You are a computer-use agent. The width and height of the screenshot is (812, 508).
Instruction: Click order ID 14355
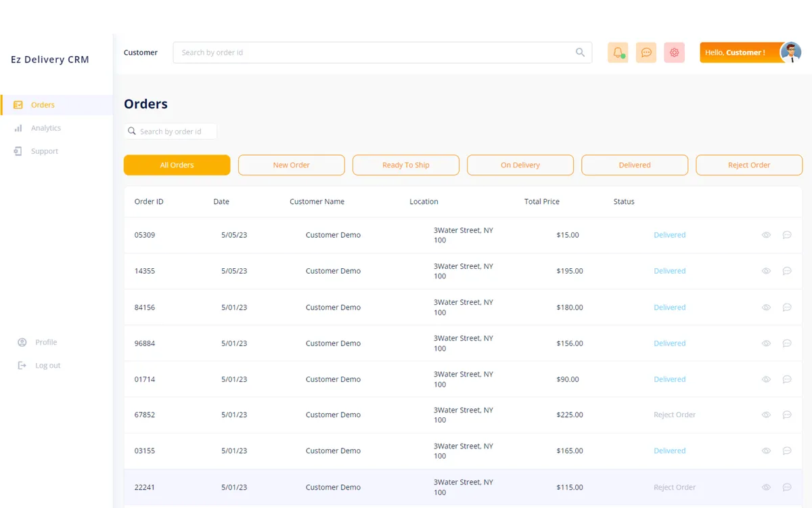(x=145, y=271)
